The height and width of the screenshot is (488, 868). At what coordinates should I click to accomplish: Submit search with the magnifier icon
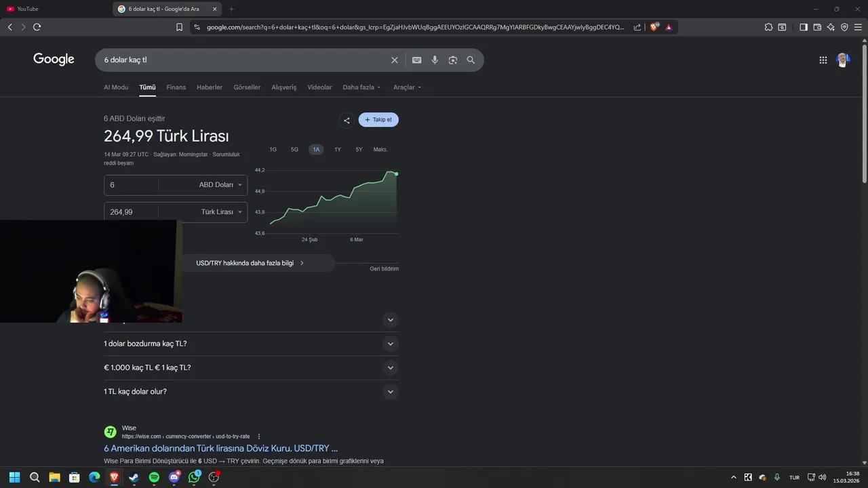(x=471, y=60)
